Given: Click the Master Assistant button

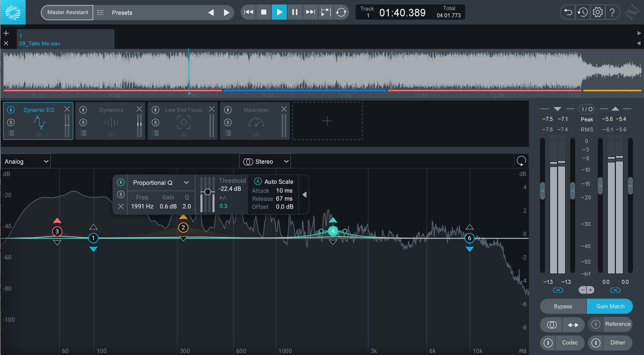Looking at the screenshot, I should tap(67, 12).
